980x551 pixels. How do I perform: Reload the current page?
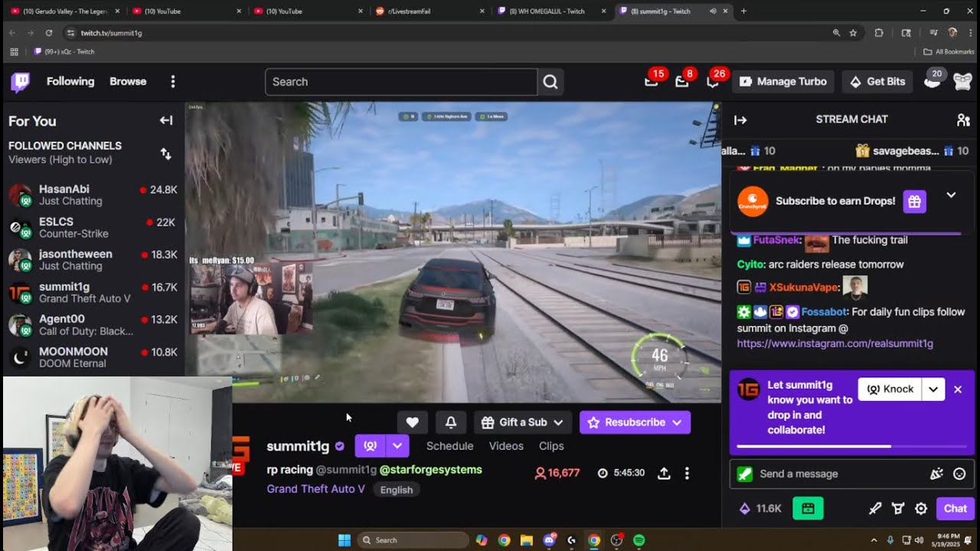(48, 33)
